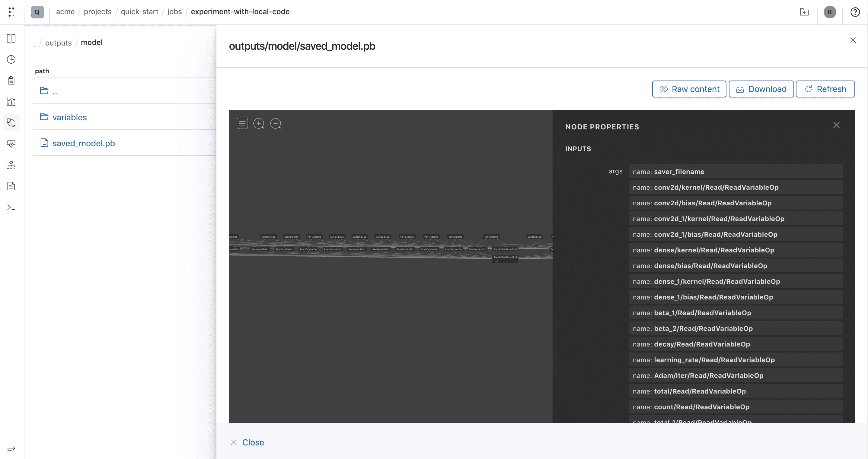Refresh the model graph view
Screen dimensions: 868x459
click(x=825, y=89)
